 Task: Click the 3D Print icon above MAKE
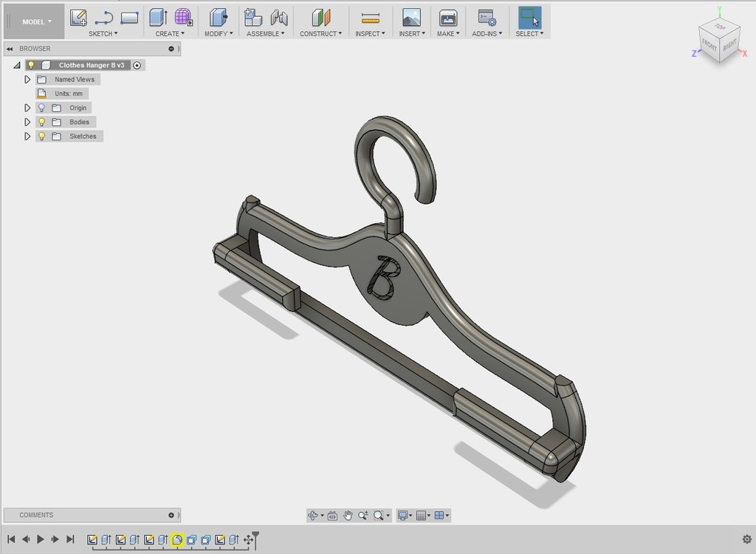coord(448,18)
